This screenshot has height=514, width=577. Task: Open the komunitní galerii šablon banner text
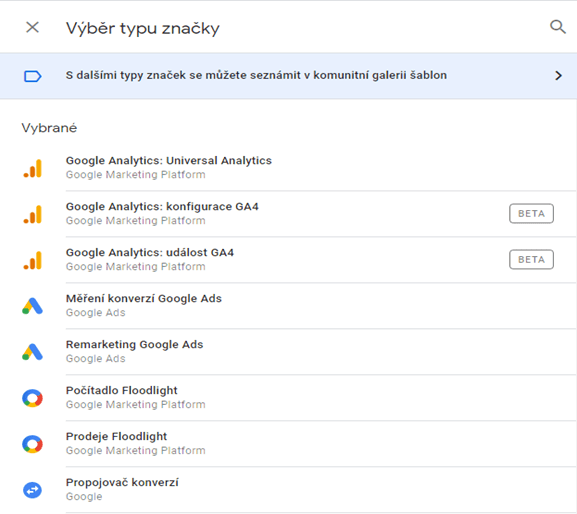(x=256, y=75)
